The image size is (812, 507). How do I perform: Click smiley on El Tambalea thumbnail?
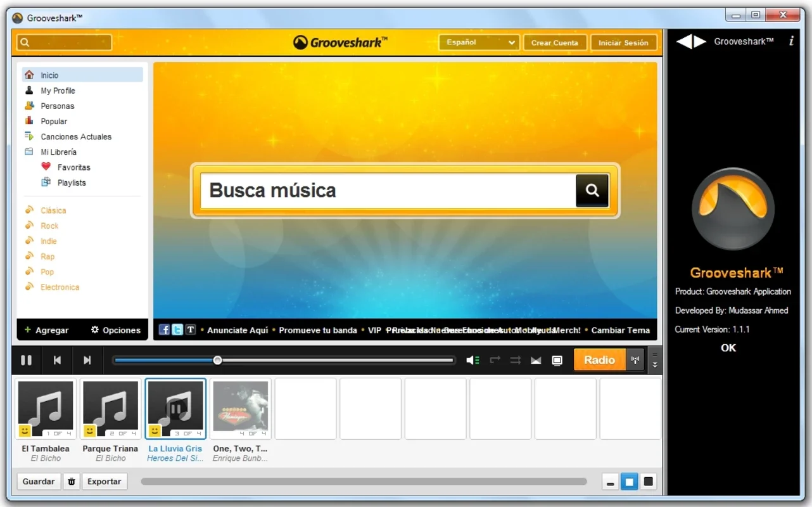25,431
